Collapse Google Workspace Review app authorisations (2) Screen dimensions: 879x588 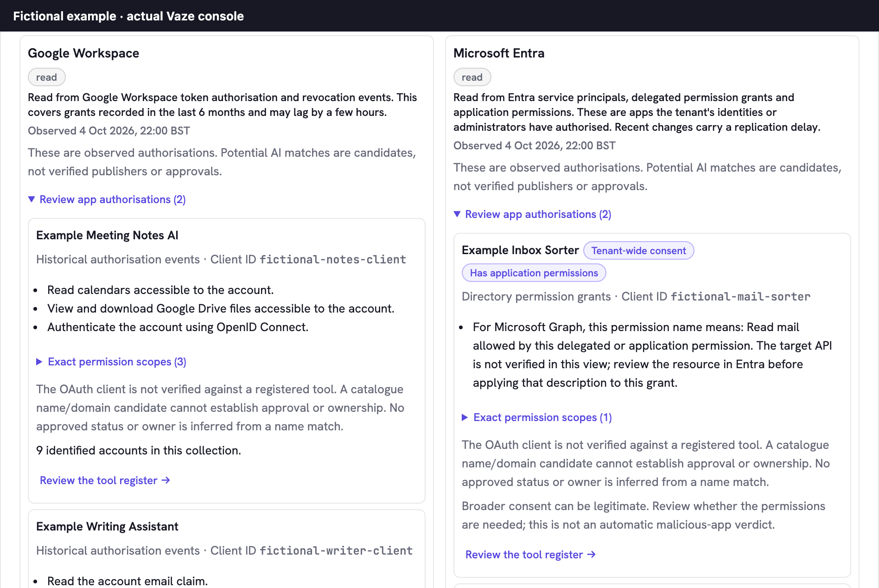pyautogui.click(x=107, y=199)
